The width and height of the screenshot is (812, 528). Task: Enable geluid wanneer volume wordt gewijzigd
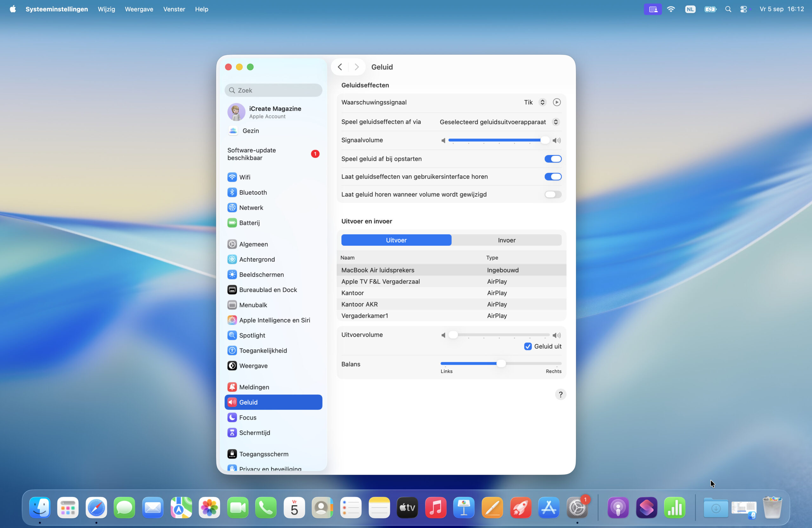click(553, 194)
